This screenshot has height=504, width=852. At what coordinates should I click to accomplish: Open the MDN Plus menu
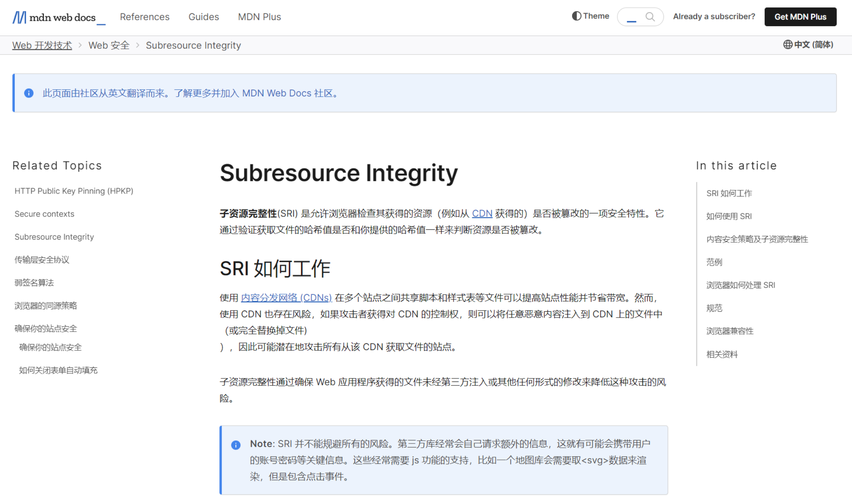[259, 17]
